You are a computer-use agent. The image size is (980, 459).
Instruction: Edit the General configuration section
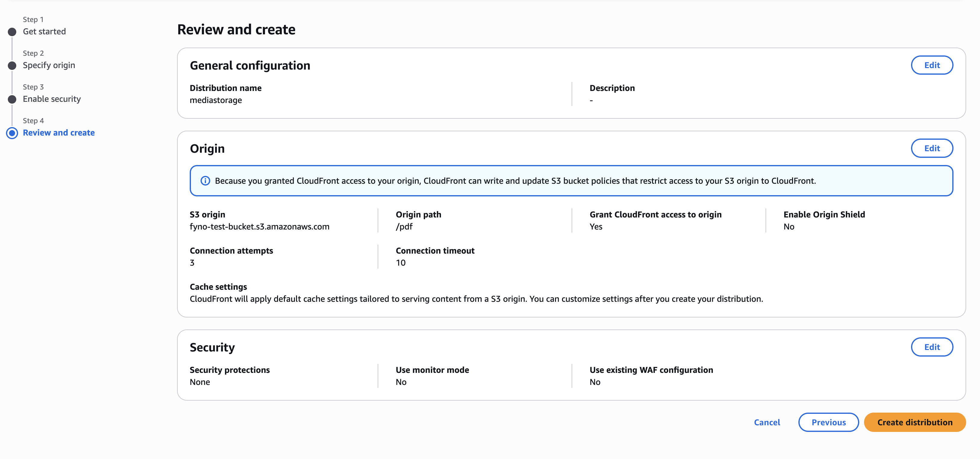pyautogui.click(x=932, y=65)
